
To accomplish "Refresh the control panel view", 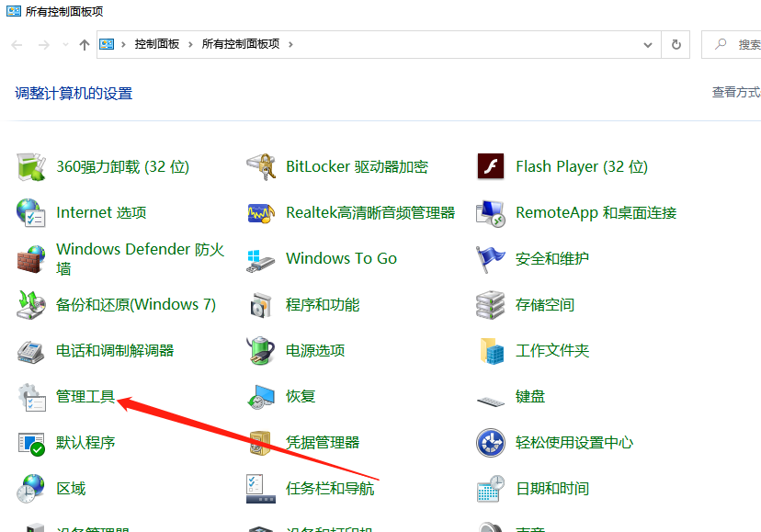I will pyautogui.click(x=676, y=45).
